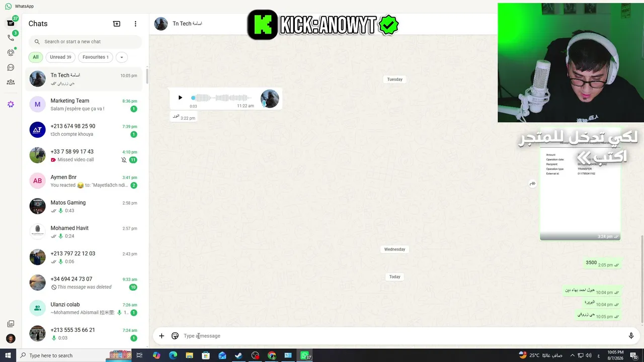Record a voice message with the microphone

pyautogui.click(x=631, y=336)
